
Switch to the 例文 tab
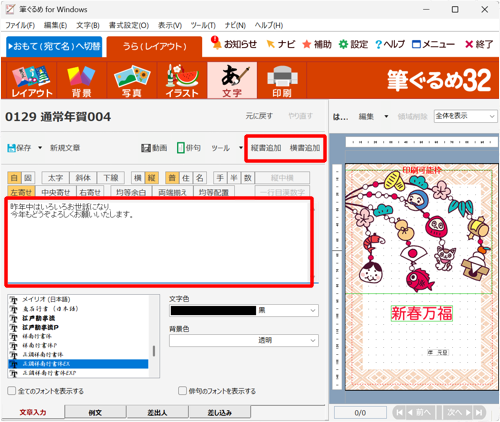pos(95,412)
